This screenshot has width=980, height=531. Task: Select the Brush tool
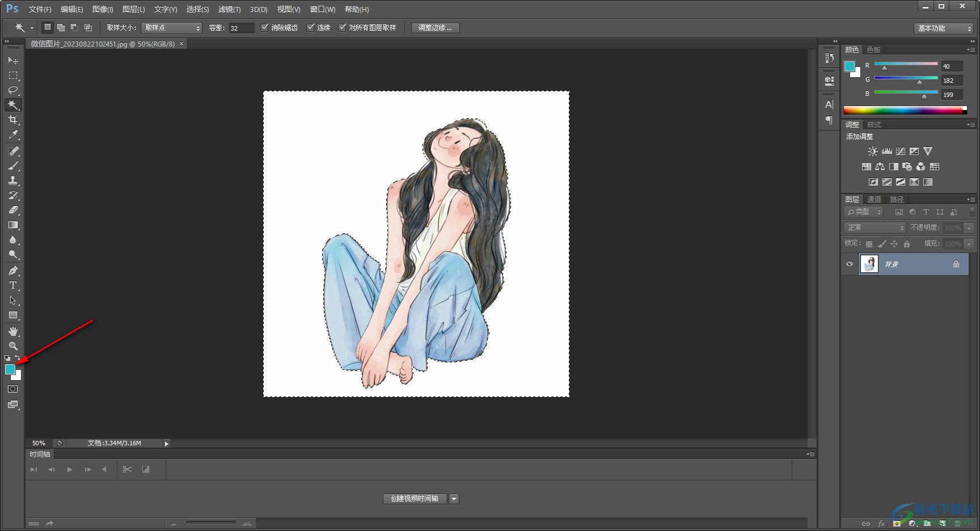click(x=13, y=166)
